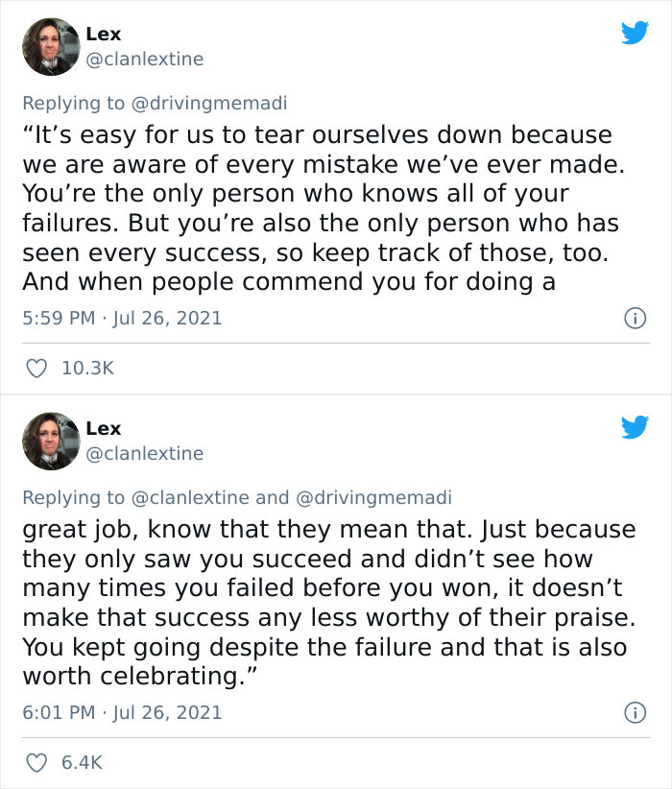Open Lex's profile picture on the bottom tweet
The width and height of the screenshot is (672, 789).
(51, 440)
